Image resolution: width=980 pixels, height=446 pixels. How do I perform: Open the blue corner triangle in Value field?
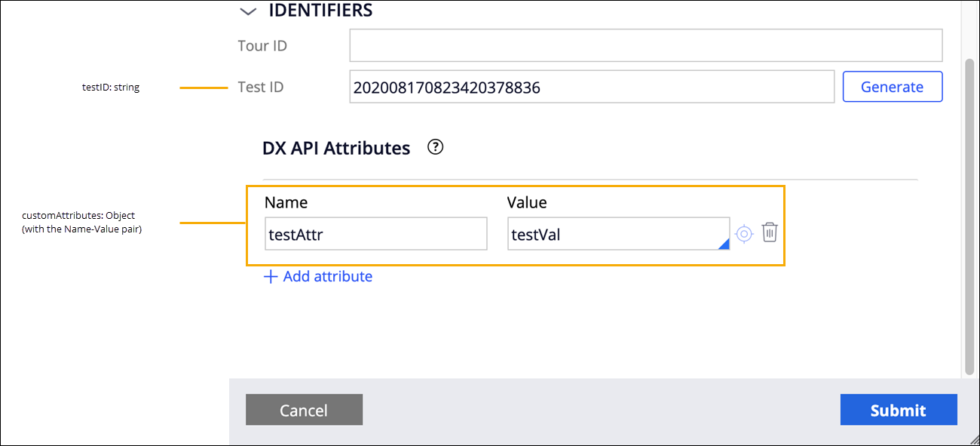(x=724, y=243)
